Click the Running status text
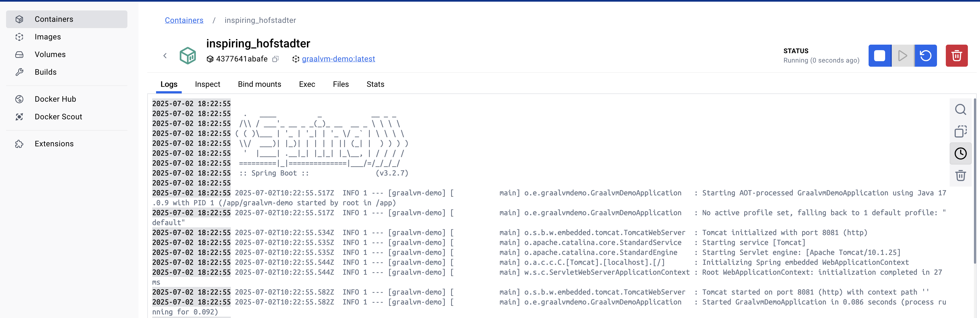The image size is (980, 318). point(821,60)
